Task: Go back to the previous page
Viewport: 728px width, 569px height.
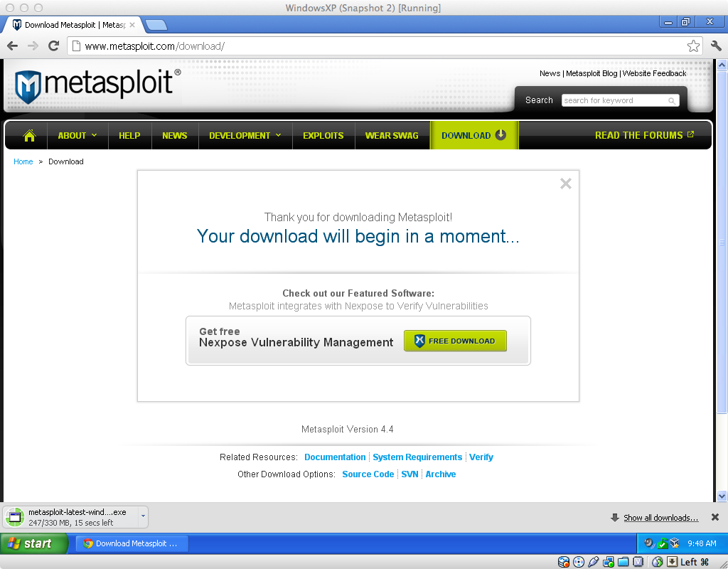Action: (13, 46)
